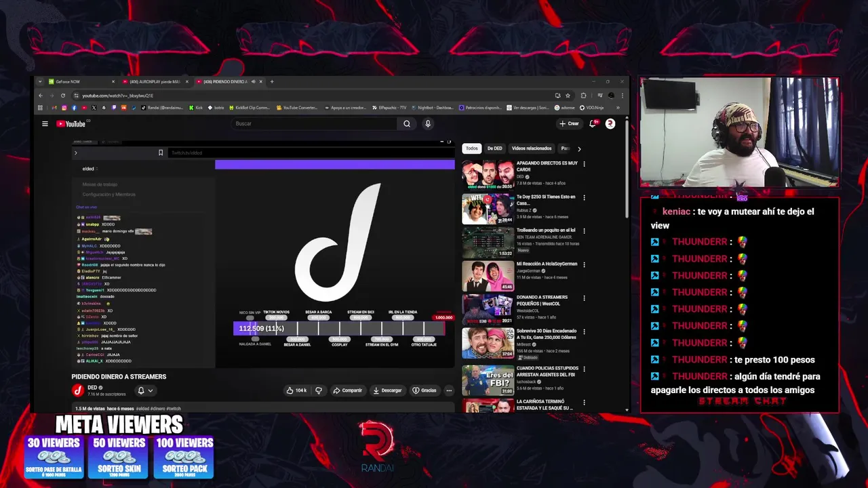
Task: Bookmark this page with the star icon
Action: (568, 96)
